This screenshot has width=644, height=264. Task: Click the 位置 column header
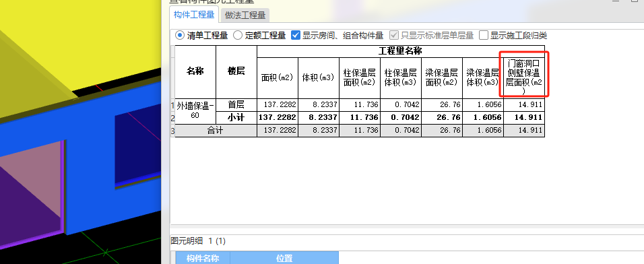(284, 258)
